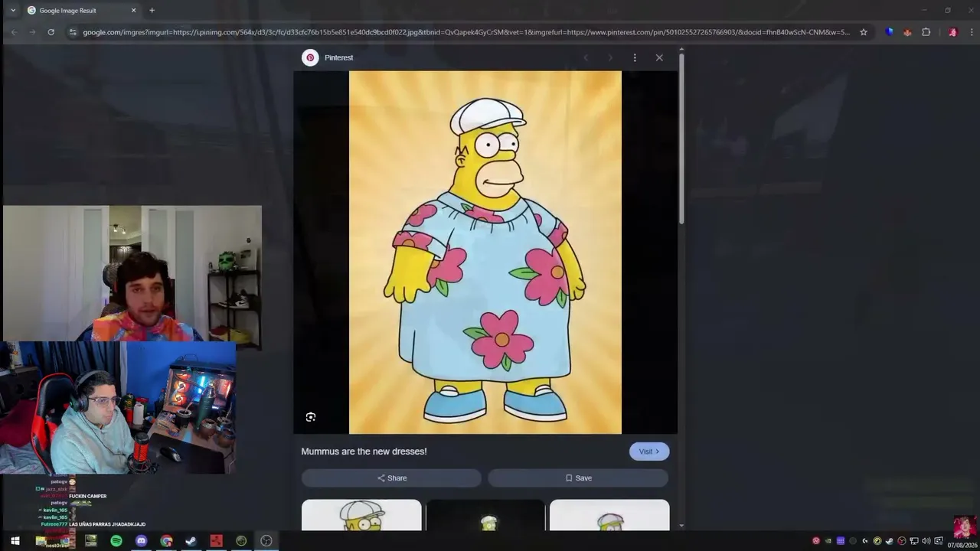Open the Windows Start menu
Image resolution: width=980 pixels, height=551 pixels.
pyautogui.click(x=15, y=541)
